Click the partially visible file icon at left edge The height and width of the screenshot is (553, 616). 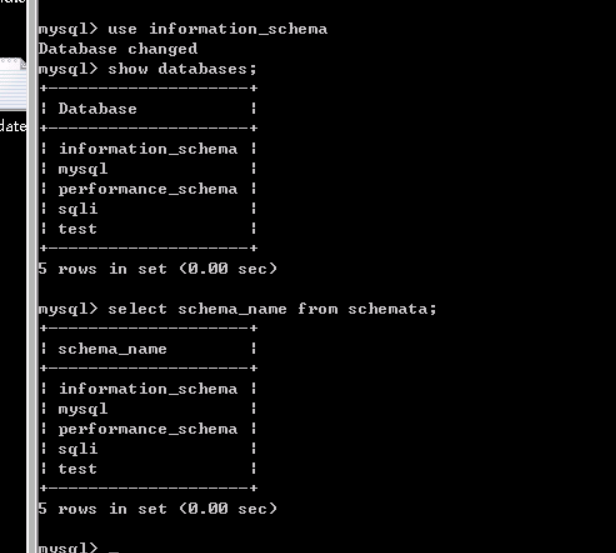tap(13, 84)
